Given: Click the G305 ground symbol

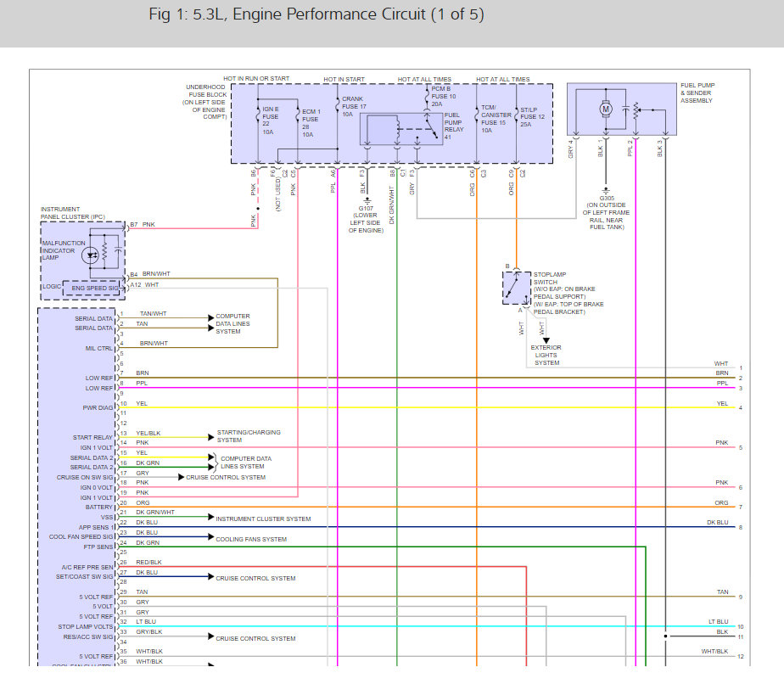Looking at the screenshot, I should tap(606, 190).
